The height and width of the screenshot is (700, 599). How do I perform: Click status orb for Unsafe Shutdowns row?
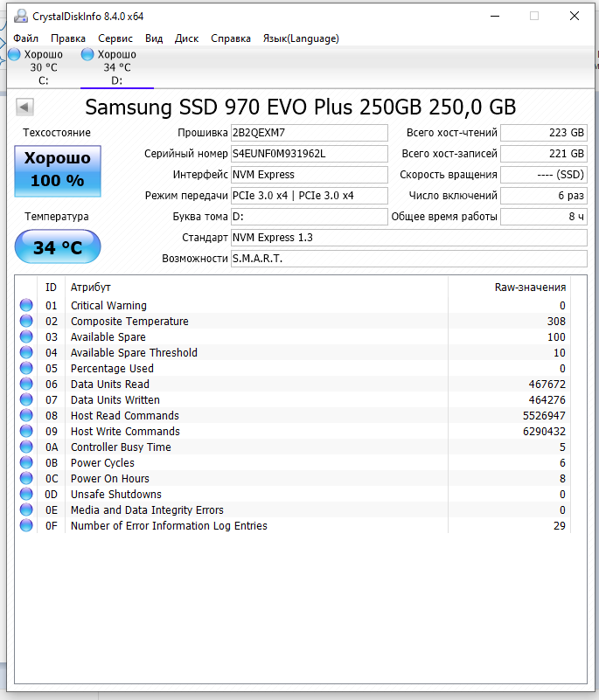tap(26, 495)
